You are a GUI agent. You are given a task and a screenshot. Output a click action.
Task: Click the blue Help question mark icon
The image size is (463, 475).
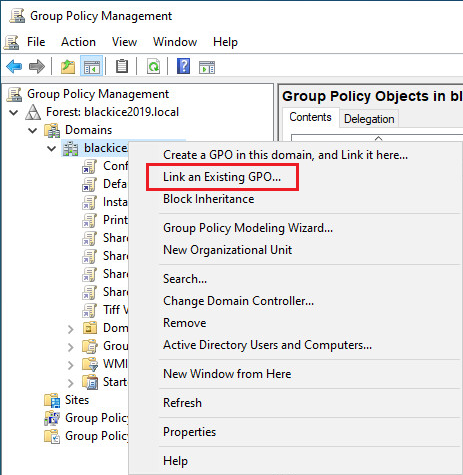pyautogui.click(x=184, y=66)
